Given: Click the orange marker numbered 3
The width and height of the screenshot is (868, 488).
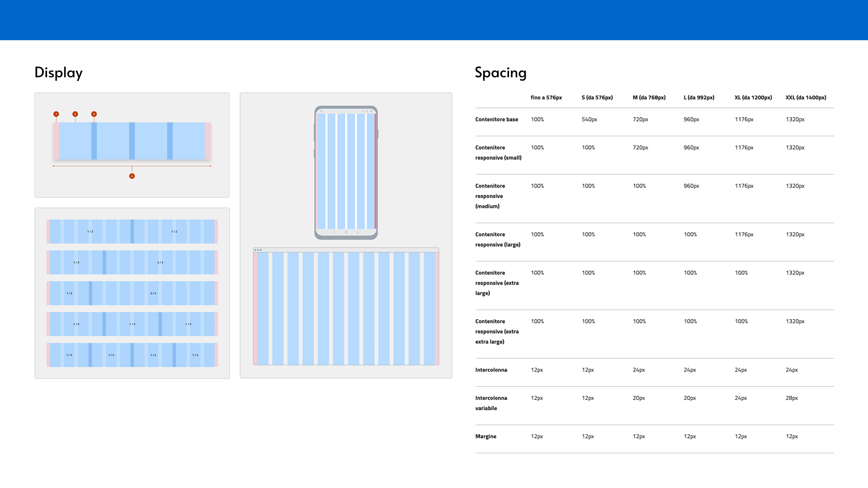Looking at the screenshot, I should 94,114.
